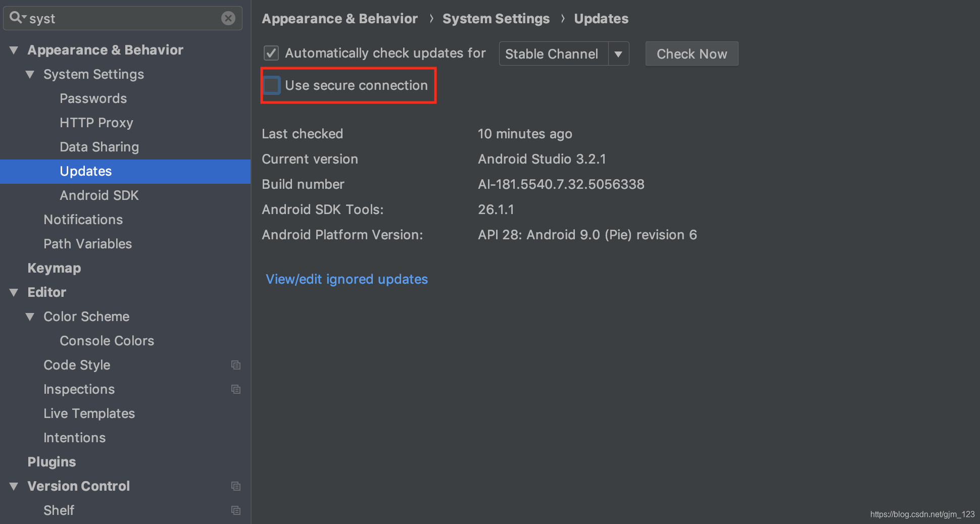The width and height of the screenshot is (980, 524).
Task: Collapse the Color Scheme node
Action: point(30,317)
